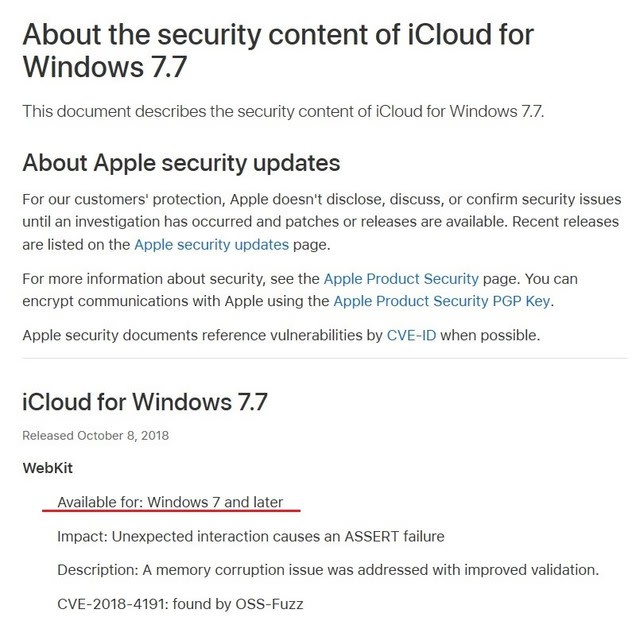Screen dimensions: 640x621
Task: Open the Apple Product Security PGP Key link
Action: (x=442, y=301)
